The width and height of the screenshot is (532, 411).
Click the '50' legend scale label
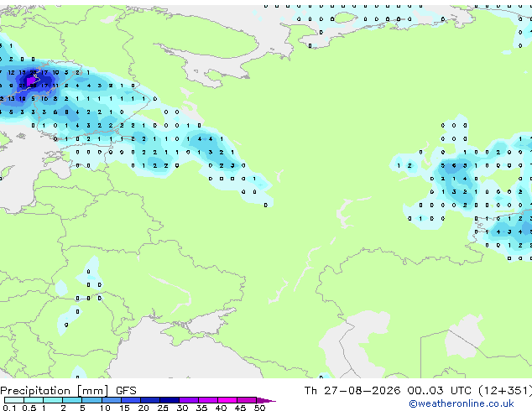(259, 408)
